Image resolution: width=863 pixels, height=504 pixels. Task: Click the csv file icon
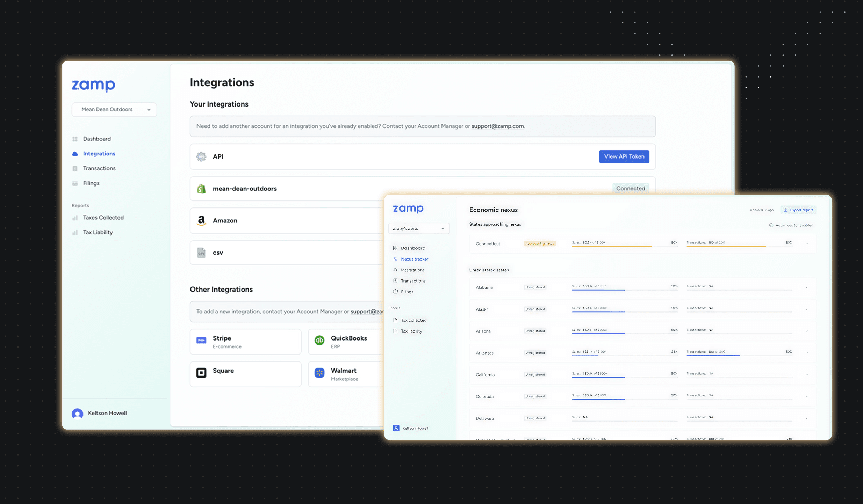point(201,253)
